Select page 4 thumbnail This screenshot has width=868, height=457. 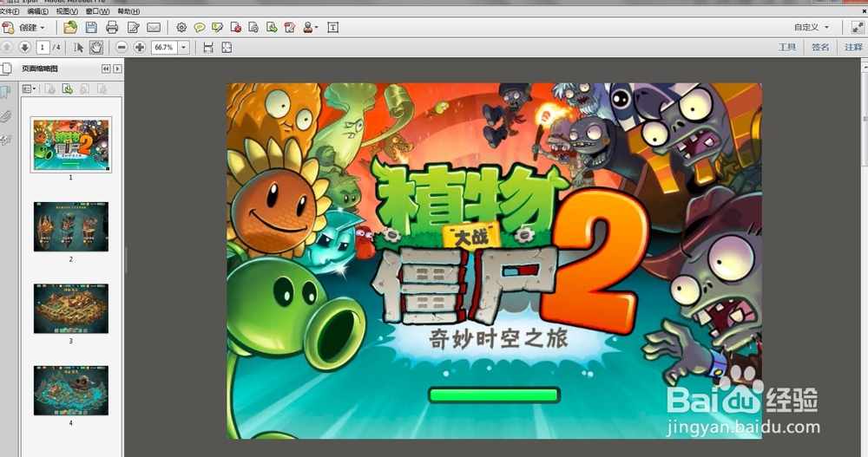[x=71, y=390]
